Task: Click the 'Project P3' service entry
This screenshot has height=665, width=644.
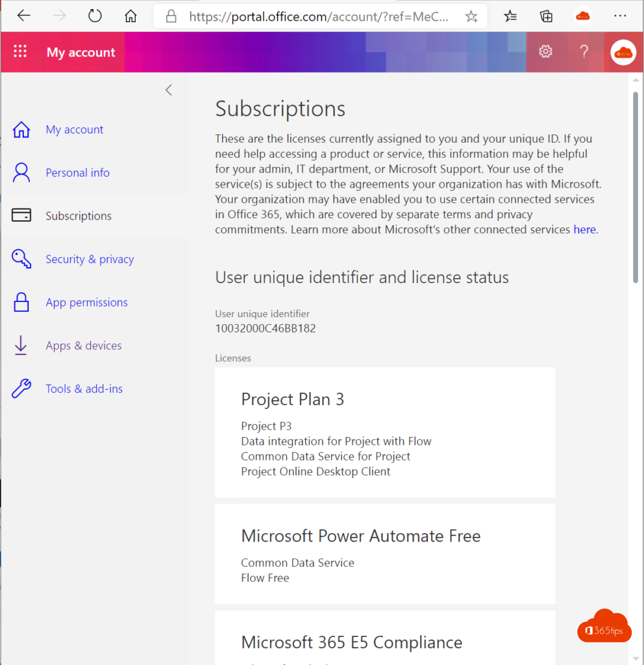Action: point(266,426)
